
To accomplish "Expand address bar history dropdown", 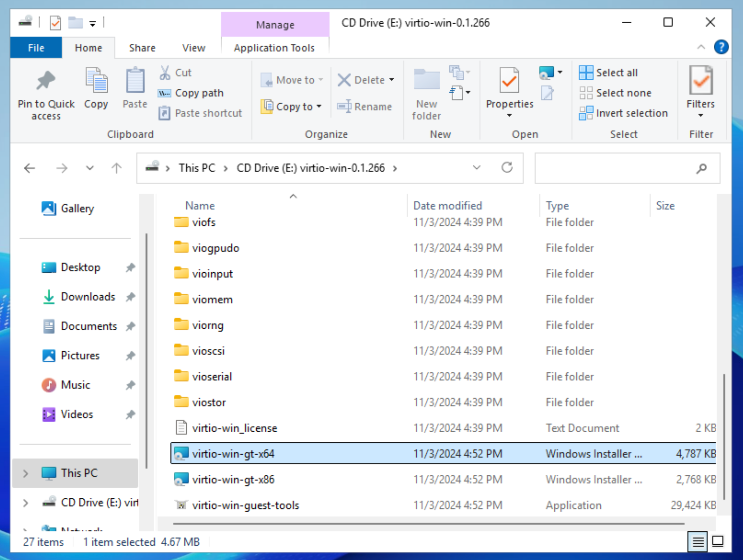I will [476, 167].
